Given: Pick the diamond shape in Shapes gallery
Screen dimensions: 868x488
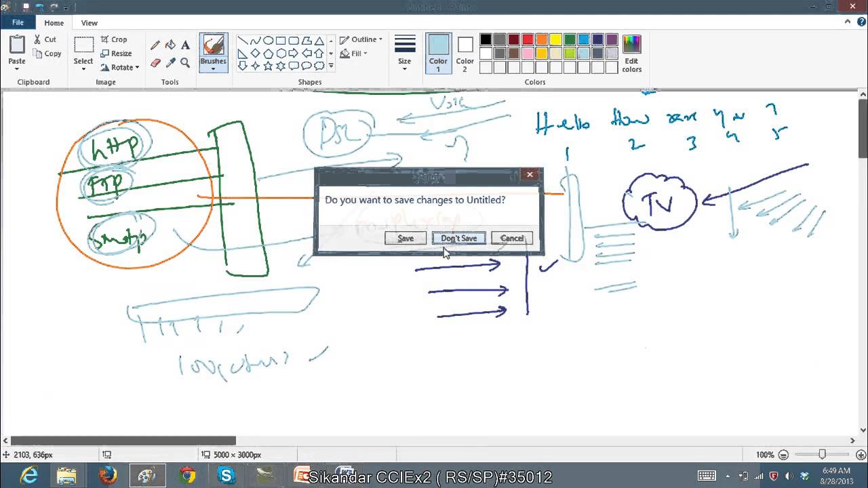Looking at the screenshot, I should click(x=255, y=53).
